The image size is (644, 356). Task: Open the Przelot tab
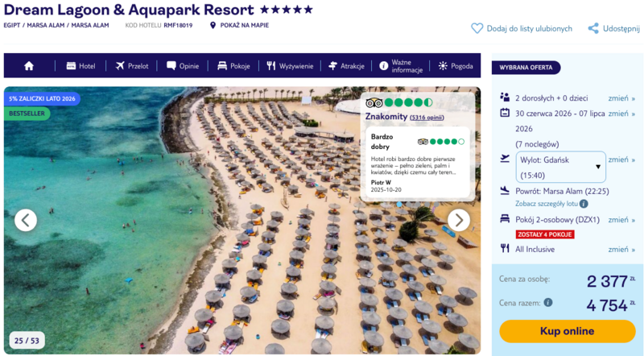pos(132,66)
